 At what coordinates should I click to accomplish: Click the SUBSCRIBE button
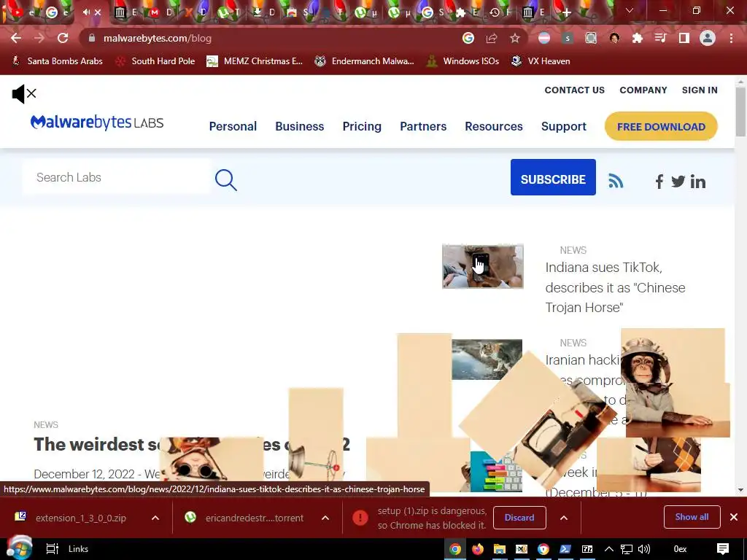coord(553,177)
